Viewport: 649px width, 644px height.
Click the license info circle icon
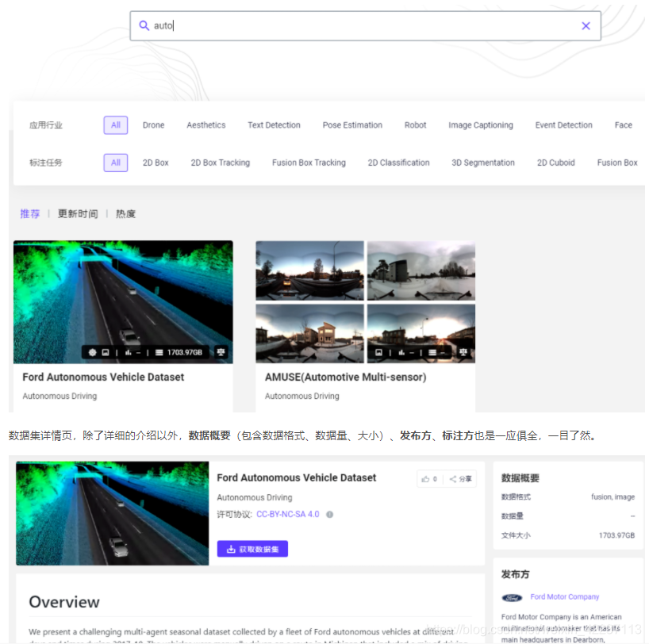click(x=329, y=515)
